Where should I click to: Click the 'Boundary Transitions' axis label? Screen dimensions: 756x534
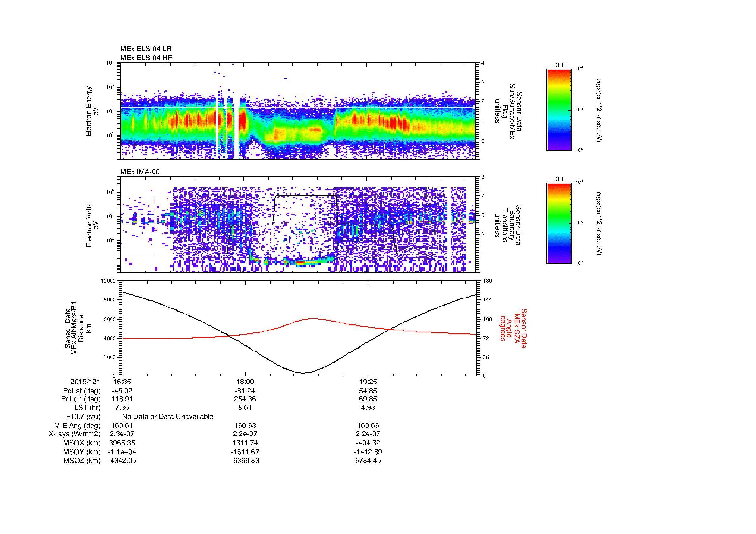[x=508, y=225]
